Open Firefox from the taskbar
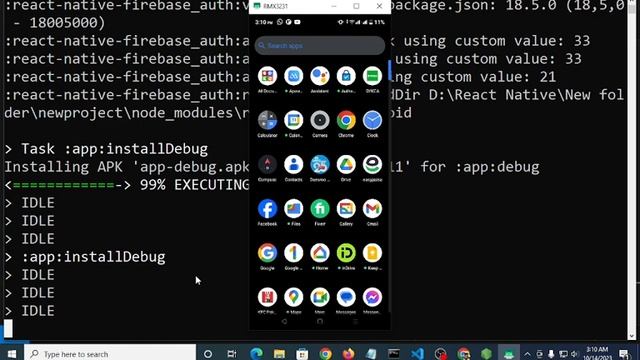 [x=348, y=353]
